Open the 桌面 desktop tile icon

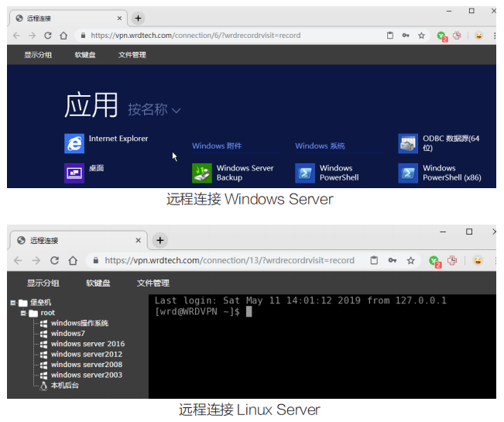coord(74,173)
